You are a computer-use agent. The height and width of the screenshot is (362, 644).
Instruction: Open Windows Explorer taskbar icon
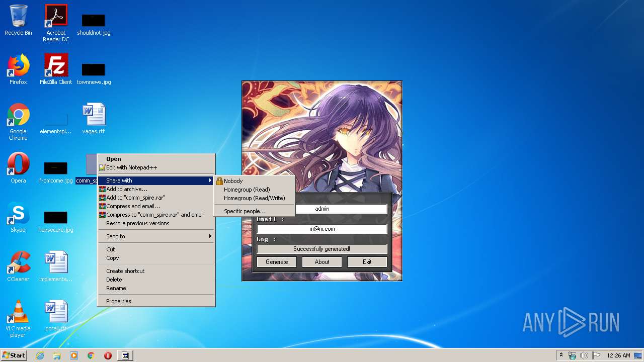coord(57,355)
